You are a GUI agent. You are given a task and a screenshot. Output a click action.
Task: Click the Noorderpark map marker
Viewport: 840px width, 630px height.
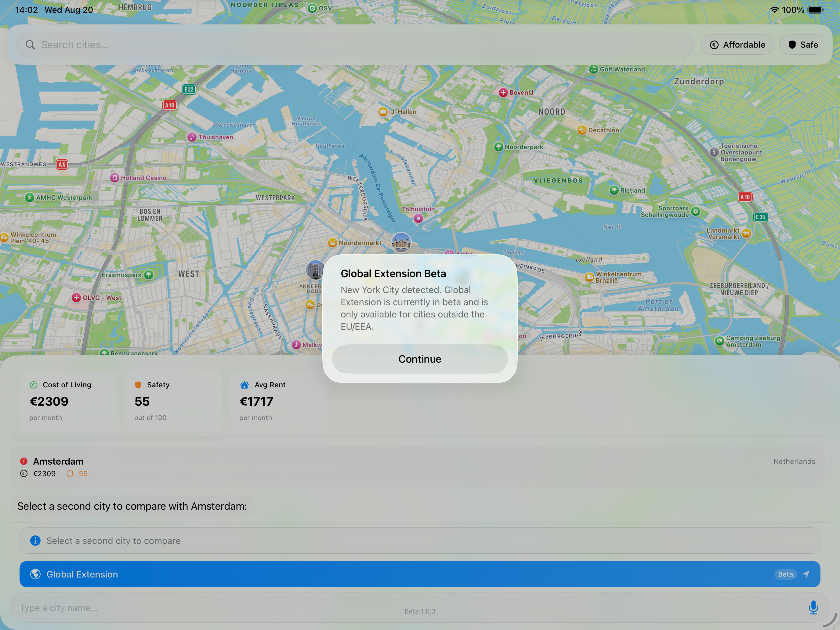[498, 147]
